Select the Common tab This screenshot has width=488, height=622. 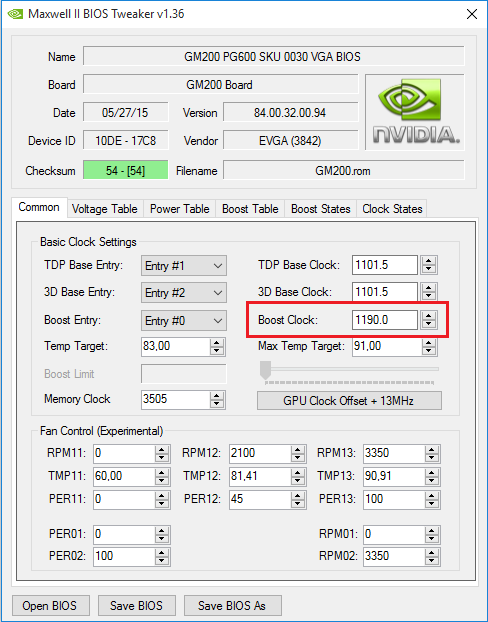(x=39, y=207)
